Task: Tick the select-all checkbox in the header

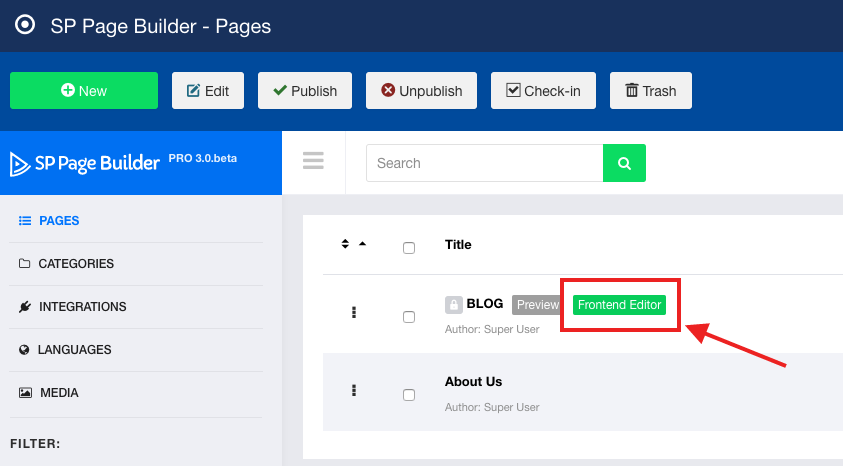Action: click(409, 248)
